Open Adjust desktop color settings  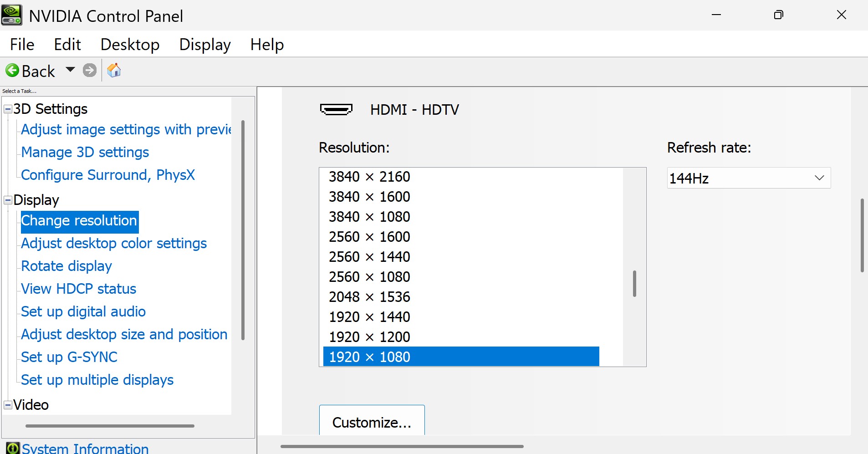click(x=114, y=244)
